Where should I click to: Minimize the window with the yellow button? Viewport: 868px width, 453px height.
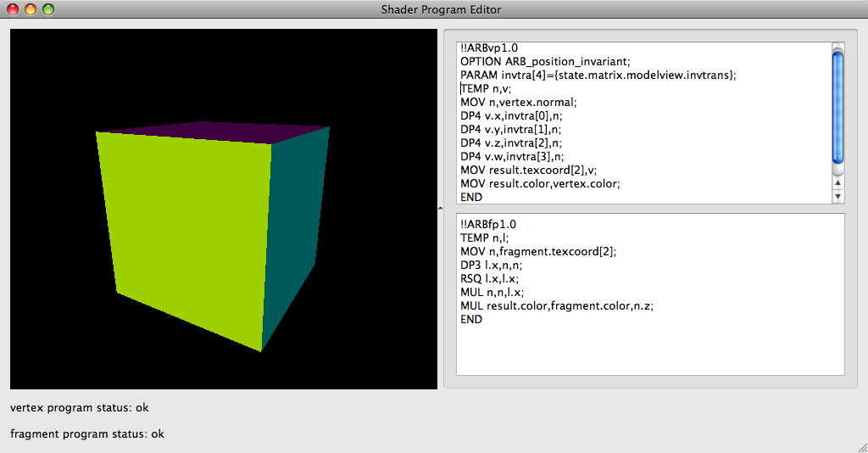[31, 9]
